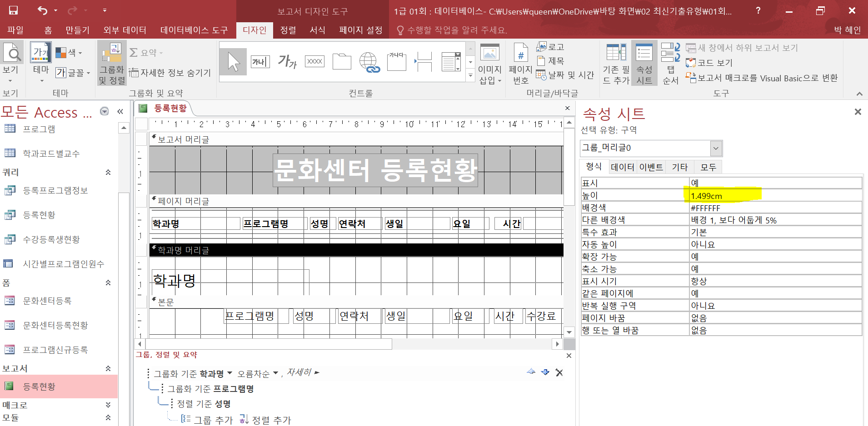
Task: Open the 오름차순 sort order dropdown
Action: click(258, 373)
